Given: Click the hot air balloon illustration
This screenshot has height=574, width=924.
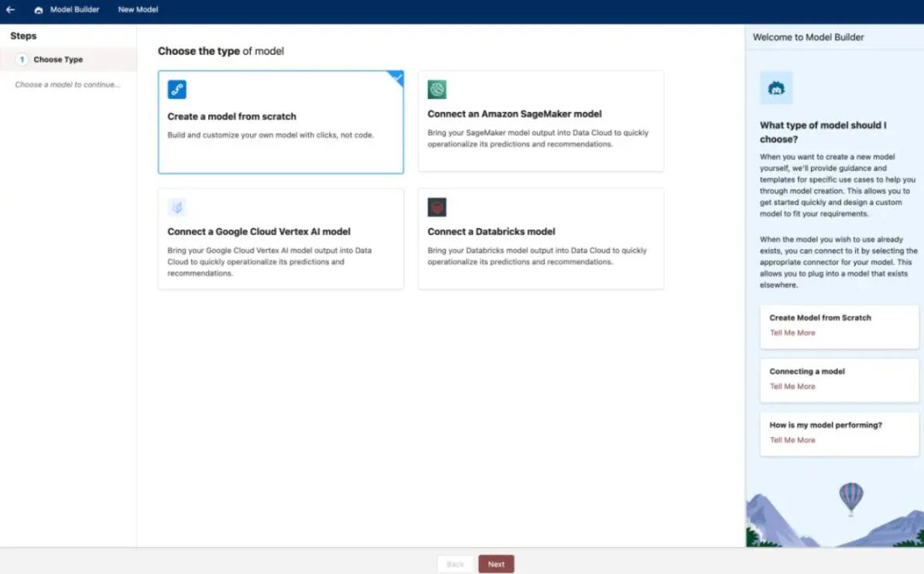Looking at the screenshot, I should click(x=851, y=497).
